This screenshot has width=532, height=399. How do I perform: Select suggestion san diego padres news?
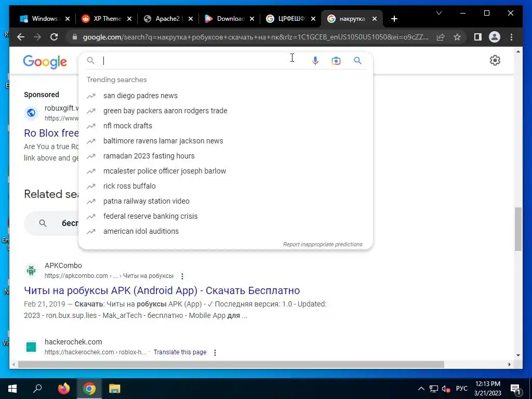[x=225, y=96]
